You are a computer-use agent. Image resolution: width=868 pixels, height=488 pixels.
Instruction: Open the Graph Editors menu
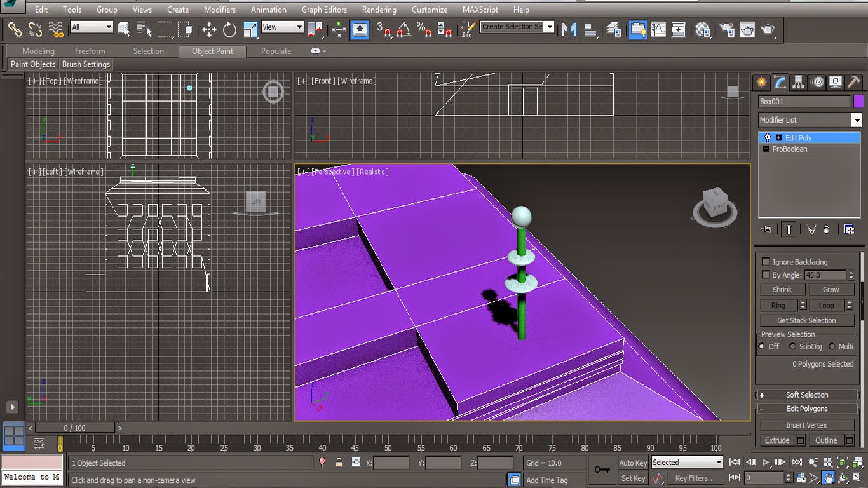click(324, 10)
